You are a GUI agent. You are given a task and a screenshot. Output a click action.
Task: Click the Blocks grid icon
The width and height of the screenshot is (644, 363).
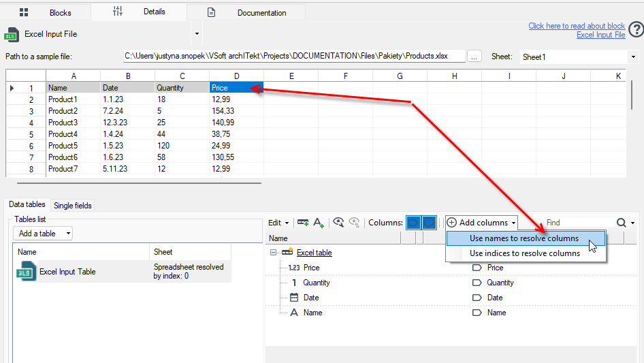pyautogui.click(x=24, y=12)
